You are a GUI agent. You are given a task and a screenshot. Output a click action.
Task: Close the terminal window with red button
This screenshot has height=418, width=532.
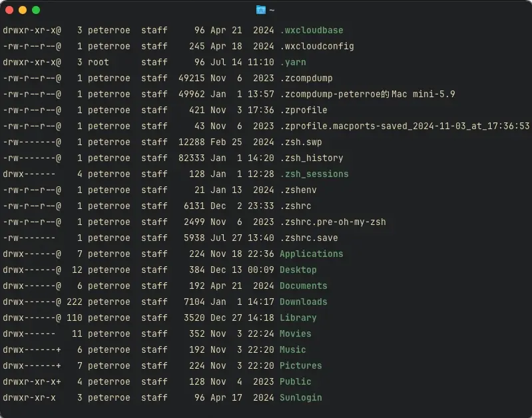tap(9, 10)
